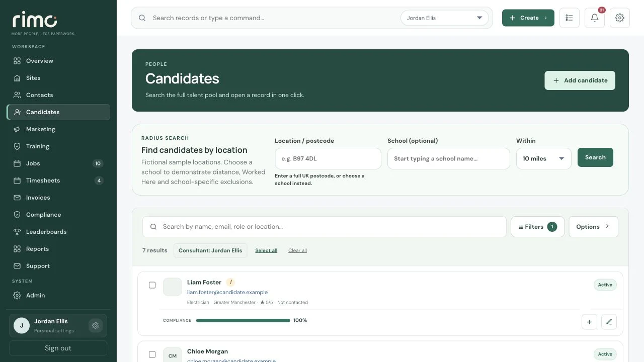The image size is (644, 362).
Task: Focus the Location / postcode field
Action: click(x=328, y=158)
